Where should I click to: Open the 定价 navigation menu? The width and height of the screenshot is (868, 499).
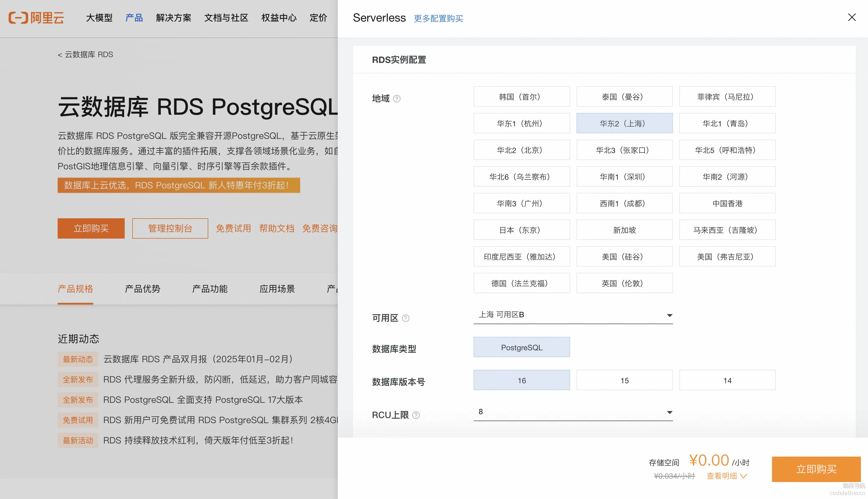(318, 18)
